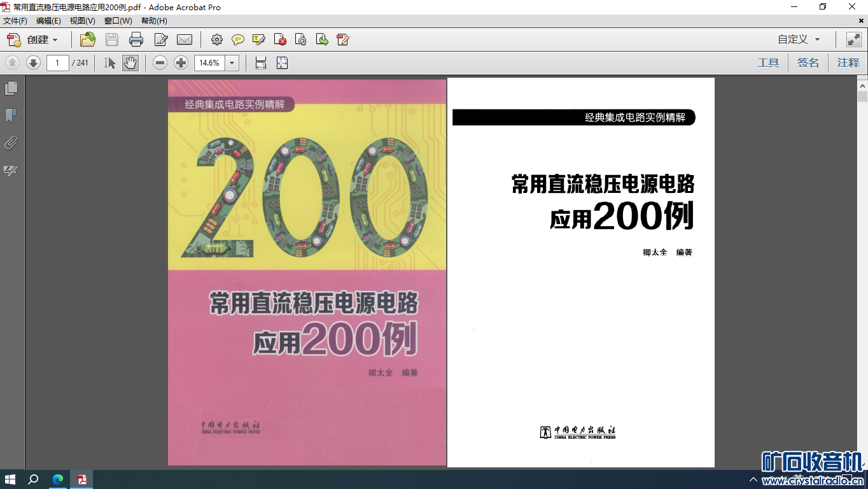Click the delete page icon with red X
Image resolution: width=868 pixels, height=489 pixels.
point(280,40)
